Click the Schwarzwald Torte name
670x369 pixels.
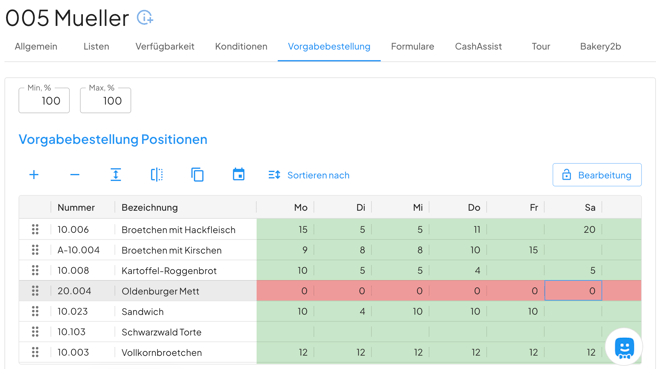pyautogui.click(x=161, y=332)
